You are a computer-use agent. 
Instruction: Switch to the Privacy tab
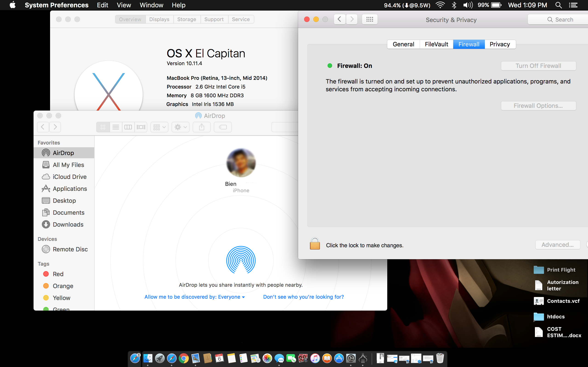coord(500,44)
